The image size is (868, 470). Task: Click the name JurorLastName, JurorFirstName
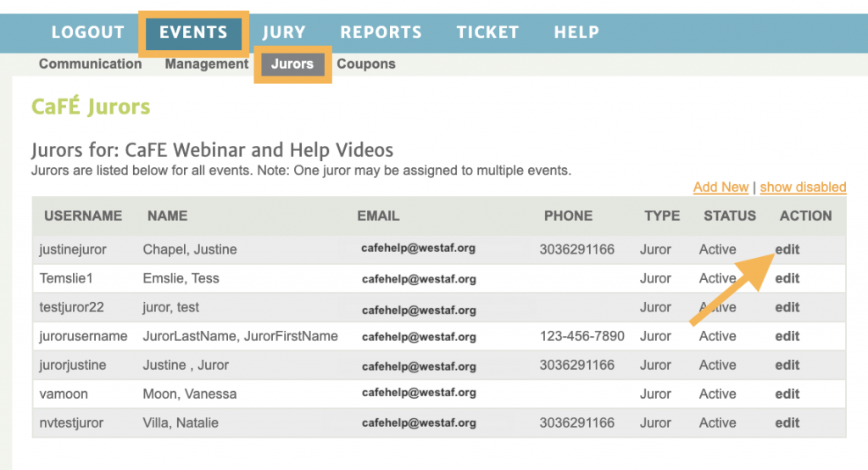(240, 337)
